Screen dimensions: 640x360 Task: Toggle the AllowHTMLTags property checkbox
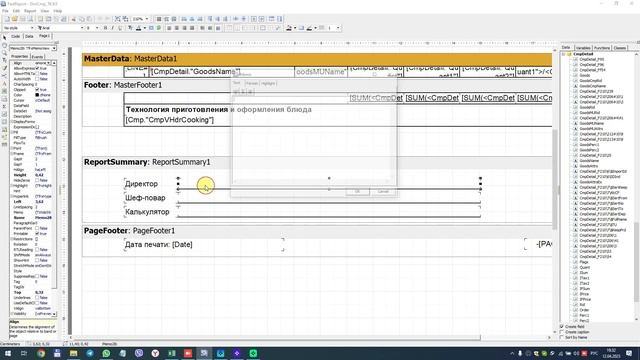(x=37, y=74)
